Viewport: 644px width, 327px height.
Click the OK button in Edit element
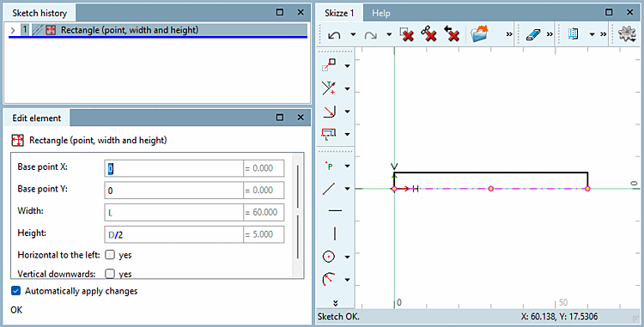pyautogui.click(x=16, y=310)
